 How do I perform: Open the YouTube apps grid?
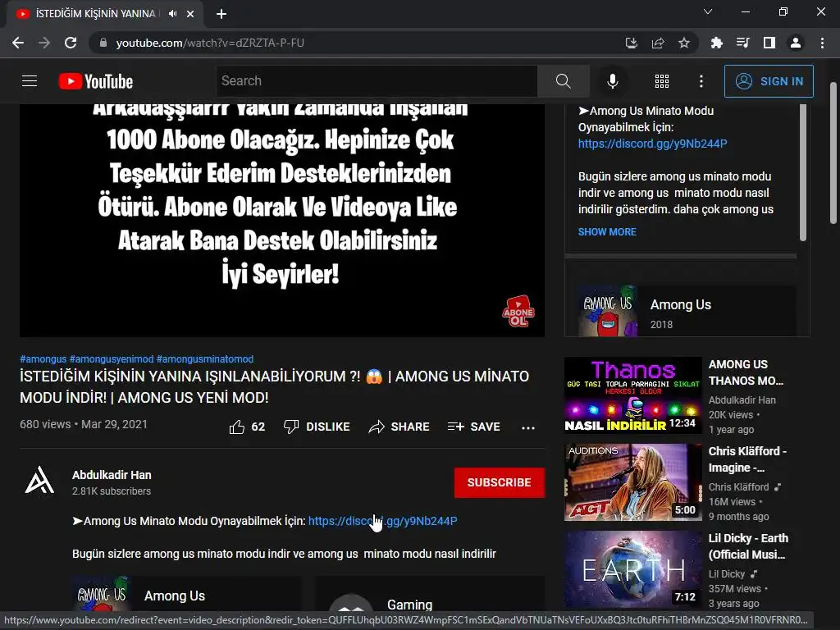click(662, 81)
